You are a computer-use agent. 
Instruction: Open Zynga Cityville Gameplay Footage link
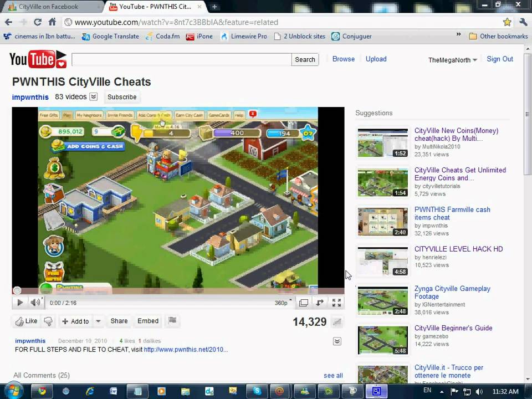(x=452, y=293)
